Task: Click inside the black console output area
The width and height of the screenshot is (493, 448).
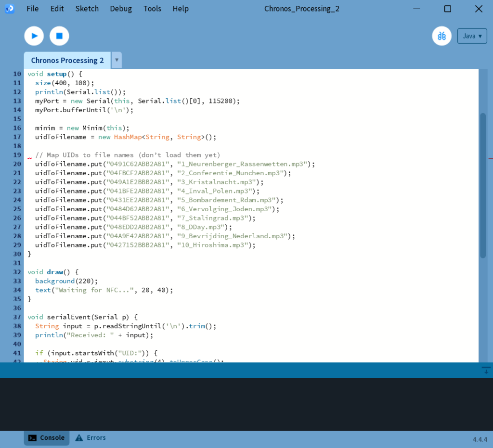Action: (x=246, y=404)
